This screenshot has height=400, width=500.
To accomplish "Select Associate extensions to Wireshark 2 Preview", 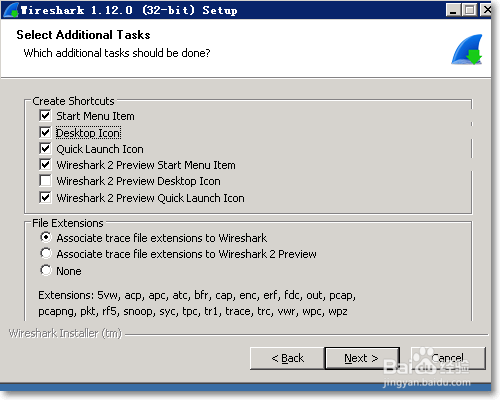I will pos(46,253).
